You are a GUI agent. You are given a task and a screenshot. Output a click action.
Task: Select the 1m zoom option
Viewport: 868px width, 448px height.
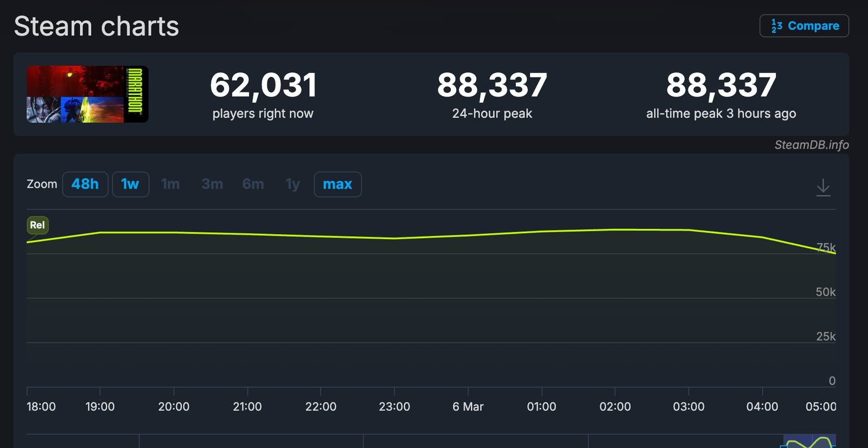tap(170, 184)
